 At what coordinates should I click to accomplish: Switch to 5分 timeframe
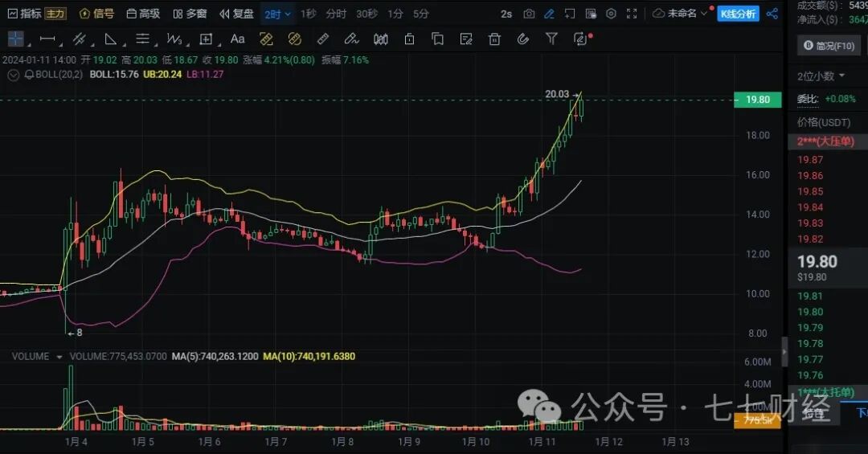[x=421, y=14]
